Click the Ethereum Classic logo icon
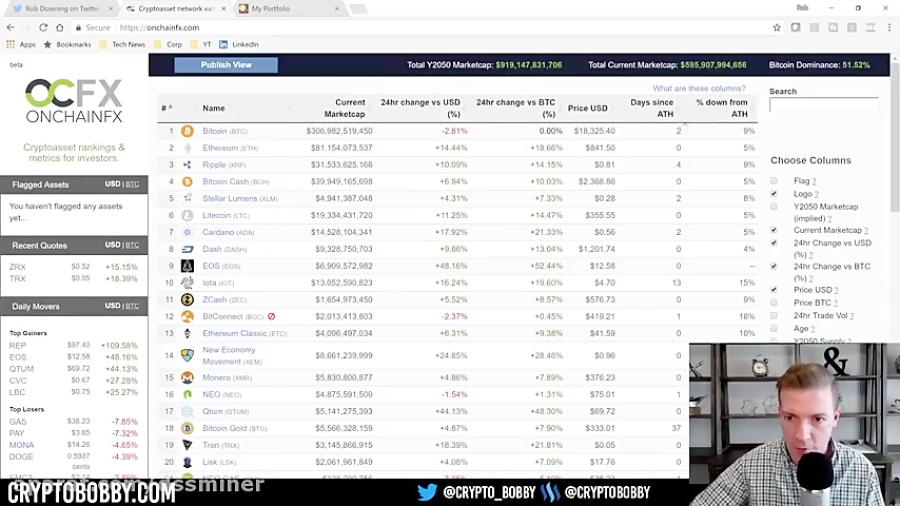Image resolution: width=900 pixels, height=506 pixels. point(187,333)
